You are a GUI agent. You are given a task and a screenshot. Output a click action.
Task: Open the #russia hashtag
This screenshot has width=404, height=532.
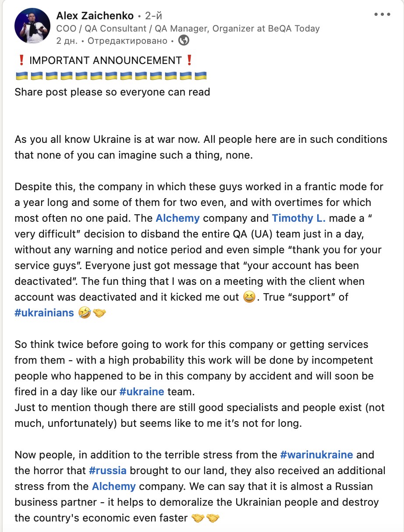(x=108, y=470)
